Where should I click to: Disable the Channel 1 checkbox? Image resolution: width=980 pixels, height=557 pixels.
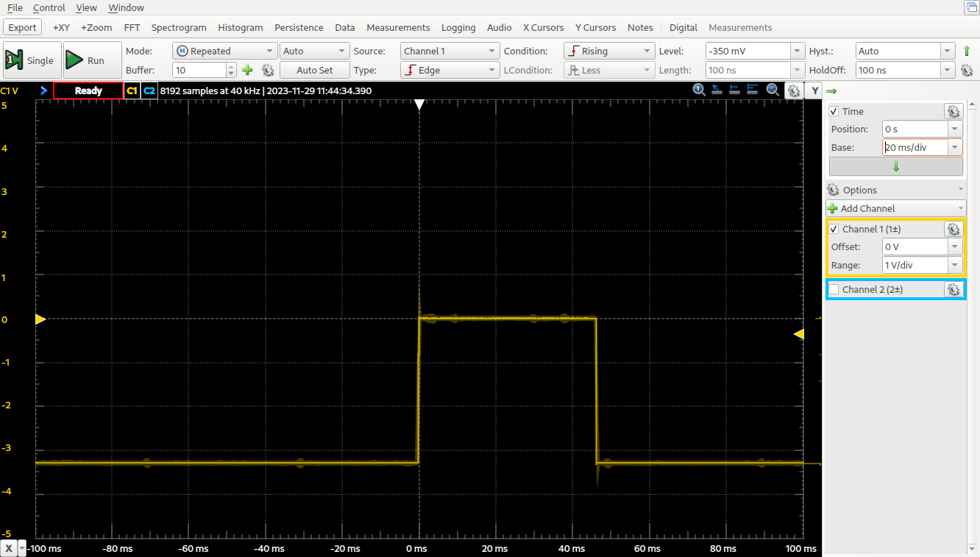(834, 229)
